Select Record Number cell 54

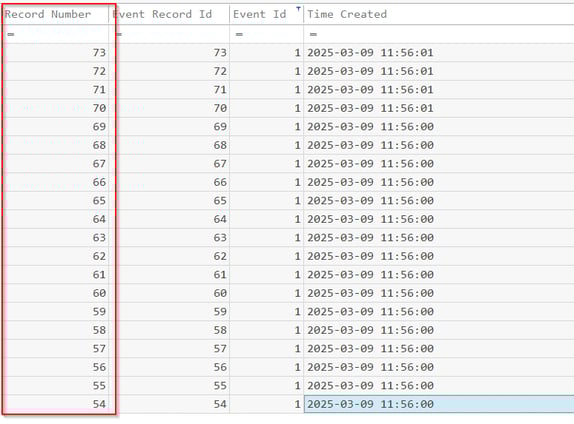55,404
